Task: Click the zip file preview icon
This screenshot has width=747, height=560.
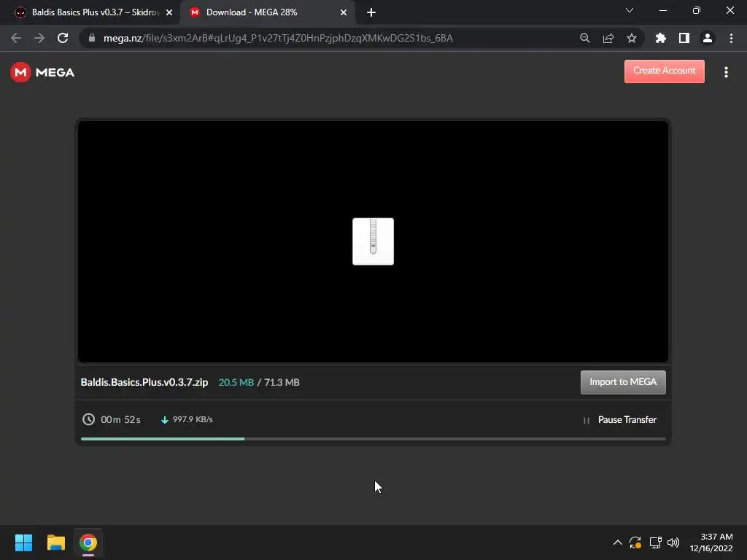Action: [373, 241]
